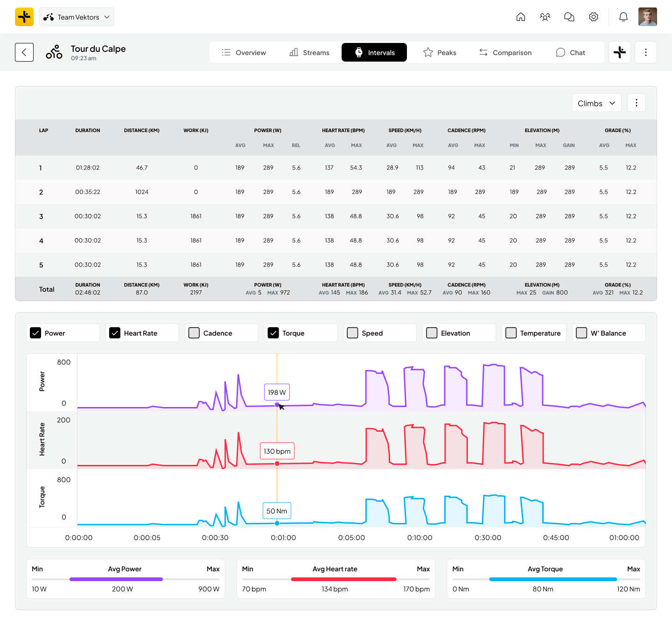Select the Intervals tab
The width and height of the screenshot is (672, 625).
[x=374, y=52]
